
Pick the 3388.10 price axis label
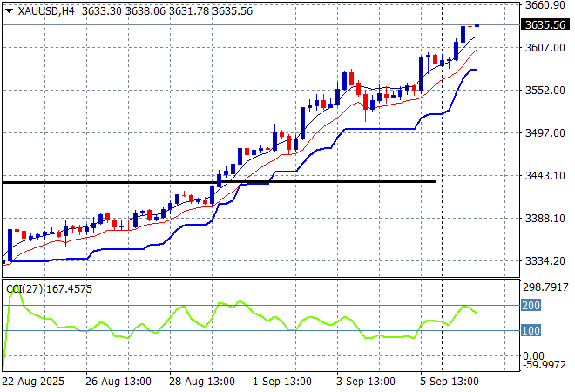(545, 219)
